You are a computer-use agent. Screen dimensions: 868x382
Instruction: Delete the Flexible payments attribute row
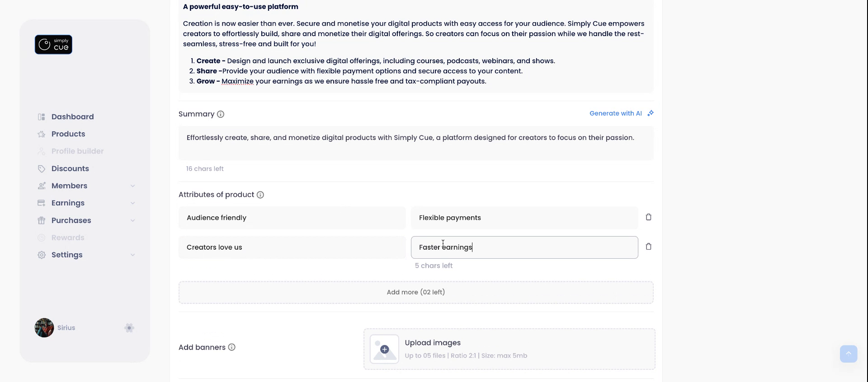pos(648,217)
